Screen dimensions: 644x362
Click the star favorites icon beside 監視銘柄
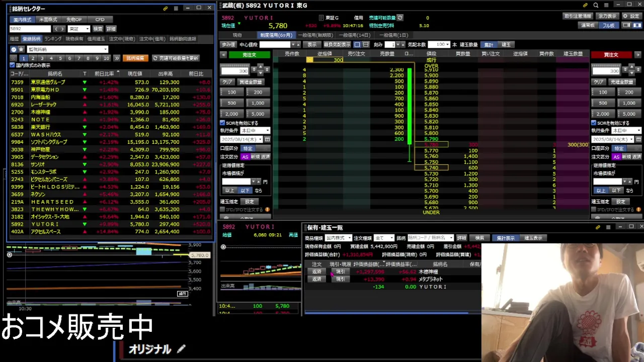click(x=21, y=49)
